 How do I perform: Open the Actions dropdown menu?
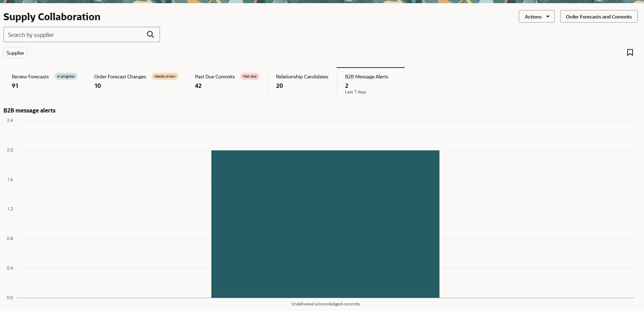pyautogui.click(x=537, y=16)
